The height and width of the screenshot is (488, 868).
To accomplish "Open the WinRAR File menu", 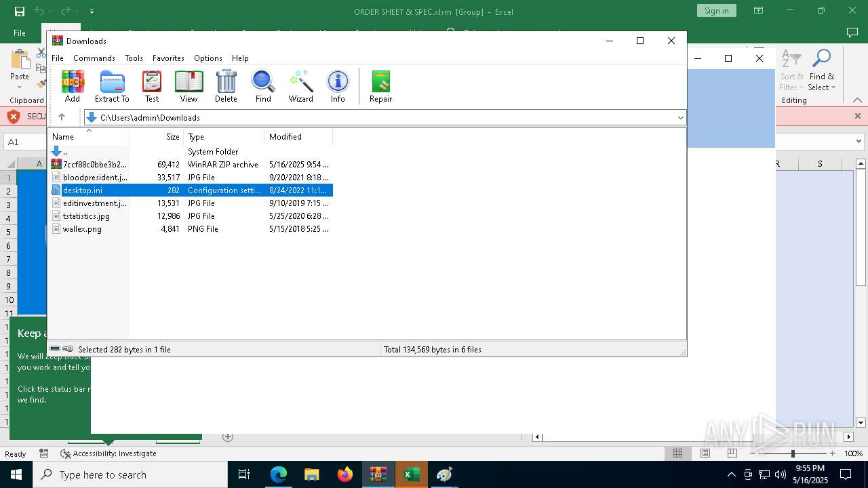I will 58,58.
